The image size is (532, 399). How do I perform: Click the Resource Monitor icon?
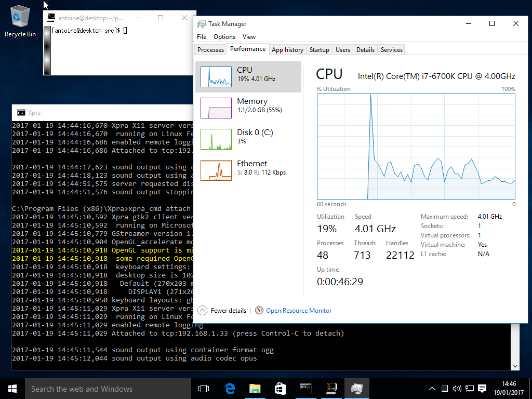pos(259,310)
